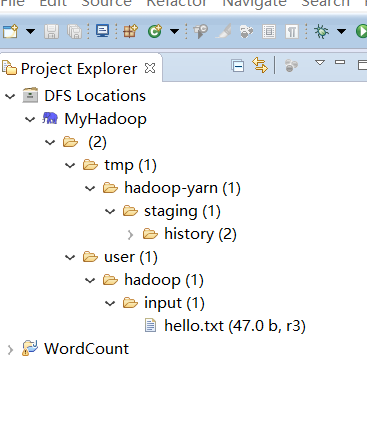Click the New Java Class icon
This screenshot has width=367, height=438.
coord(155,32)
